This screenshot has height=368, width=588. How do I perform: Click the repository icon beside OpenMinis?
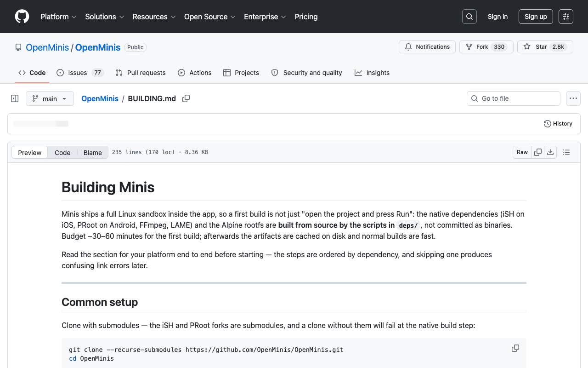pyautogui.click(x=18, y=47)
